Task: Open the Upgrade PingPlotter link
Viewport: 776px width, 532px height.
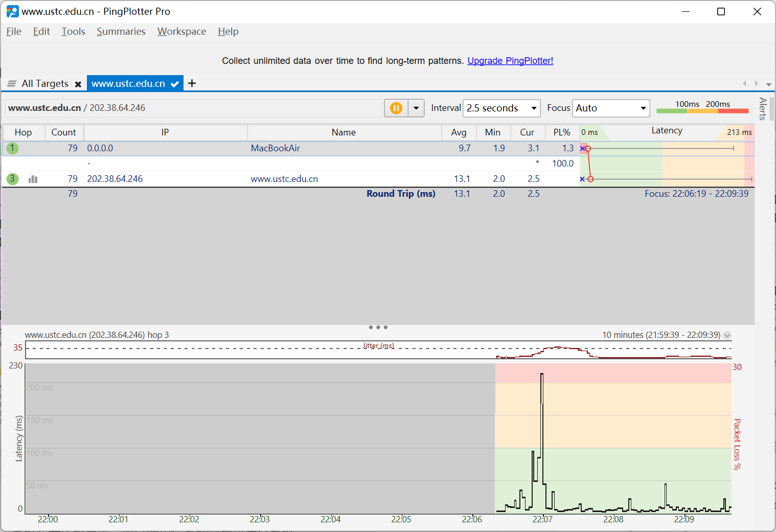Action: [510, 60]
